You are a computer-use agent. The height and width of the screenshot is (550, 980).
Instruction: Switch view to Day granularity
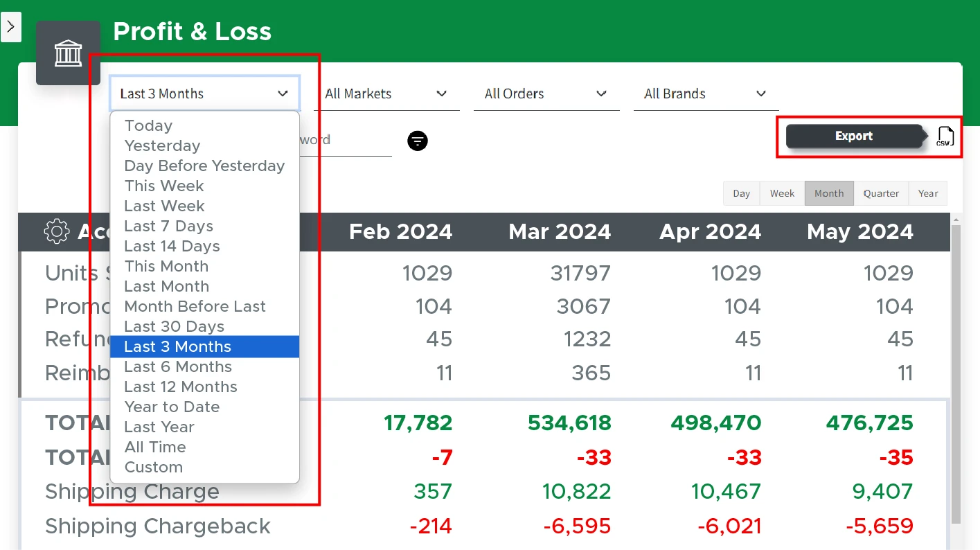coord(742,193)
